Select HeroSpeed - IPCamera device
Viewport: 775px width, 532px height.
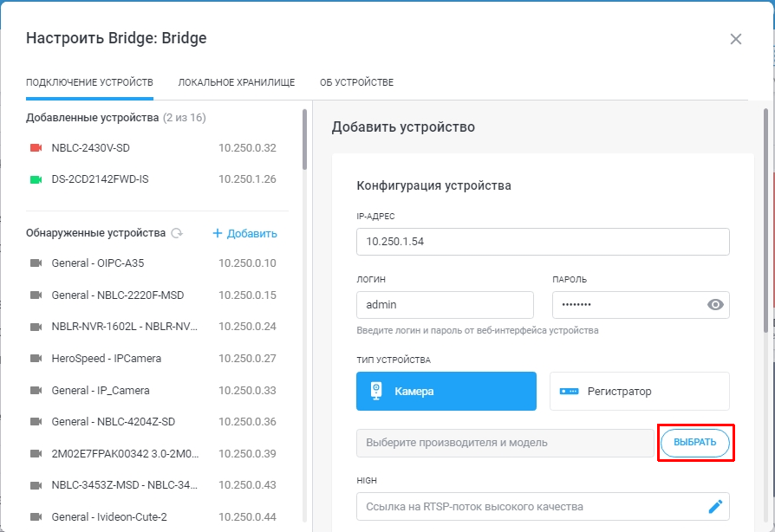[153, 358]
